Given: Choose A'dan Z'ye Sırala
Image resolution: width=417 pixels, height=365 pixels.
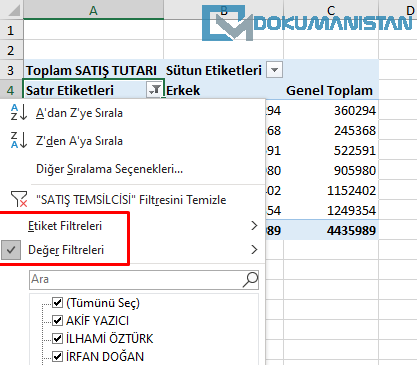Looking at the screenshot, I should pyautogui.click(x=79, y=113).
